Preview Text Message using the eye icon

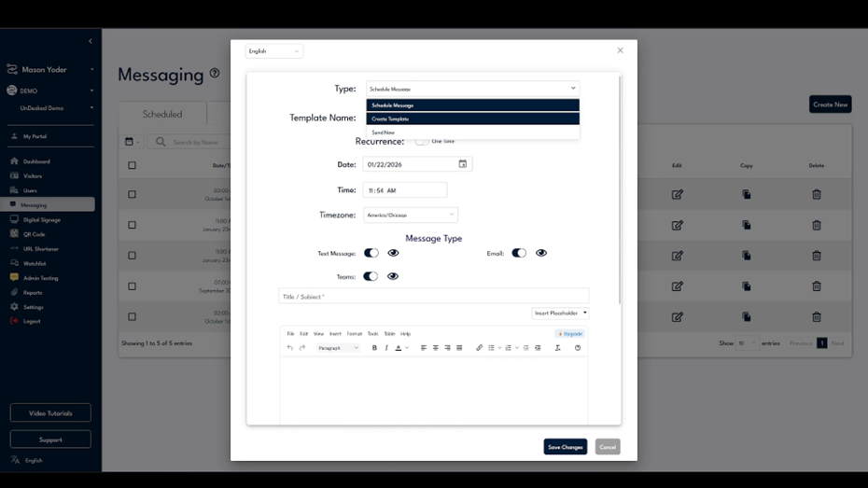point(393,253)
